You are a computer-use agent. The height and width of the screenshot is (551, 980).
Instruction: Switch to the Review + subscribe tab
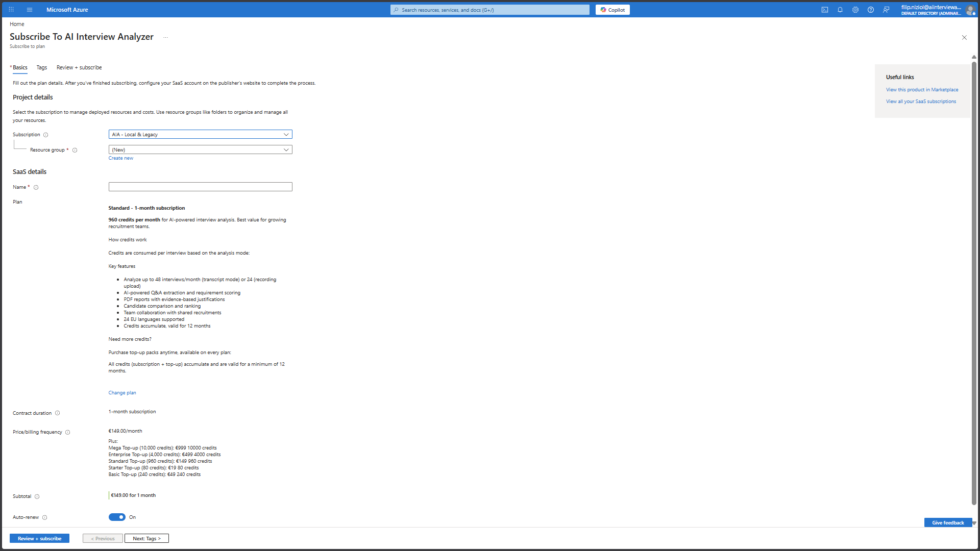(x=79, y=67)
